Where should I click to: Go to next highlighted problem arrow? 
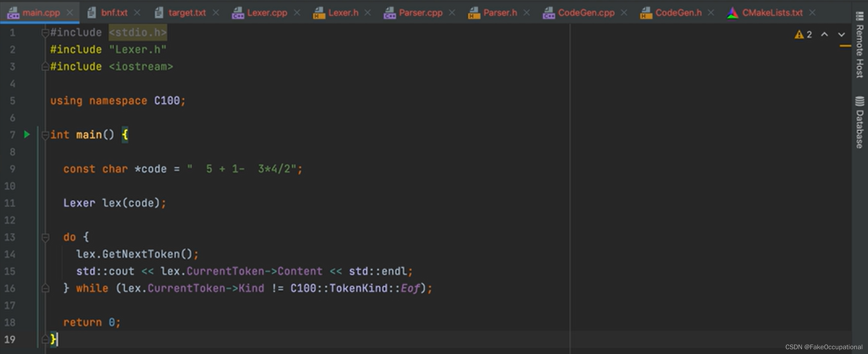[x=841, y=35]
